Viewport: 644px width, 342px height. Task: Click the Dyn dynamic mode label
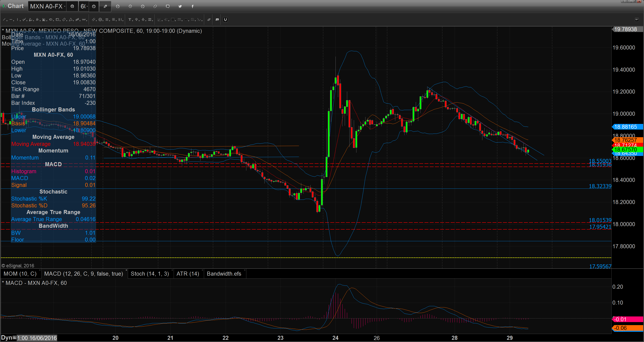click(x=6, y=338)
